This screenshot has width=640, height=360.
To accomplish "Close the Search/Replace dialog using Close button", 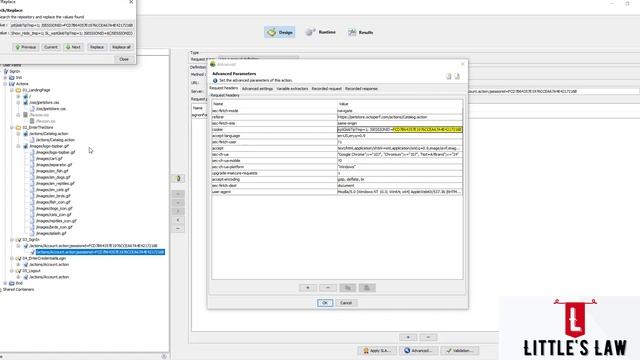I will (x=124, y=59).
